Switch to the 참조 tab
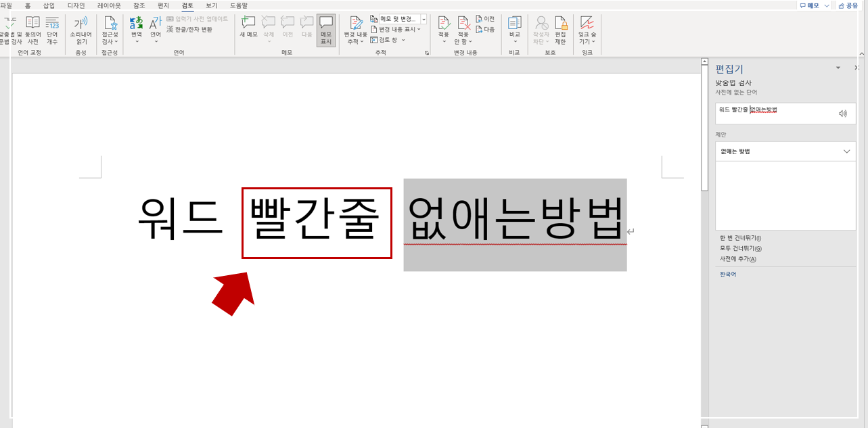 coord(139,5)
